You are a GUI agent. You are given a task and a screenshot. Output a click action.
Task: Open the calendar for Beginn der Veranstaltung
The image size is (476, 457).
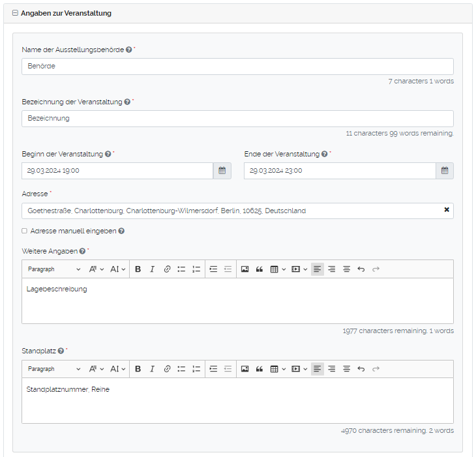222,171
